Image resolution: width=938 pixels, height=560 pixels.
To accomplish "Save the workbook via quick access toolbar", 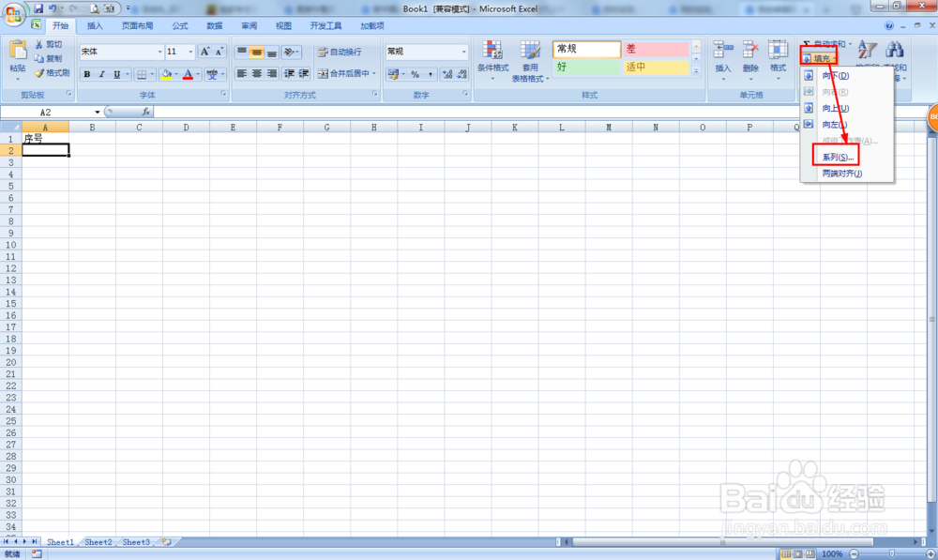I will [38, 8].
